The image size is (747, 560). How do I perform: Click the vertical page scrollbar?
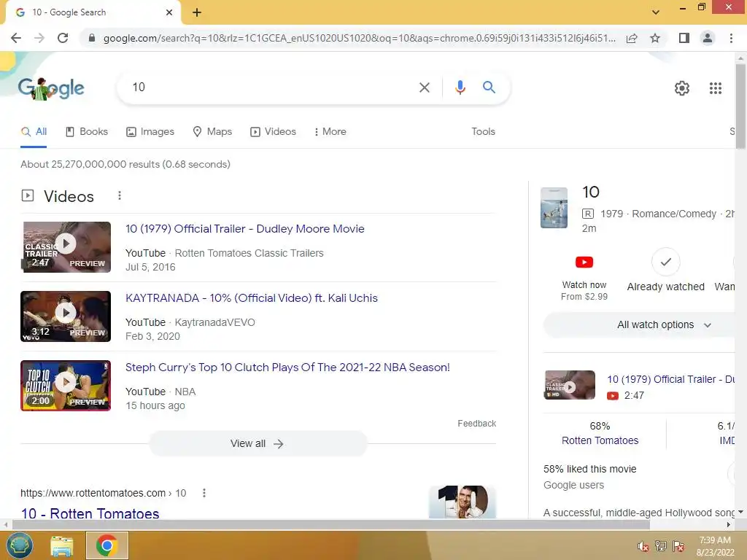[740, 107]
